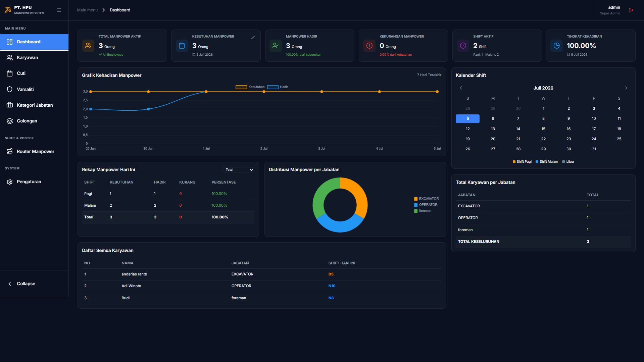This screenshot has width=644, height=362.
Task: Open Dashboard from the sidebar
Action: pos(34,42)
